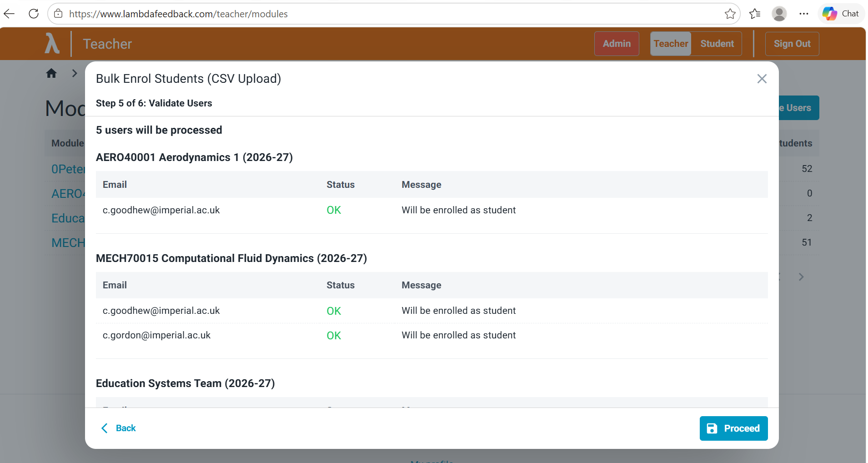Click the save icon on Proceed
The image size is (868, 463).
coord(712,428)
